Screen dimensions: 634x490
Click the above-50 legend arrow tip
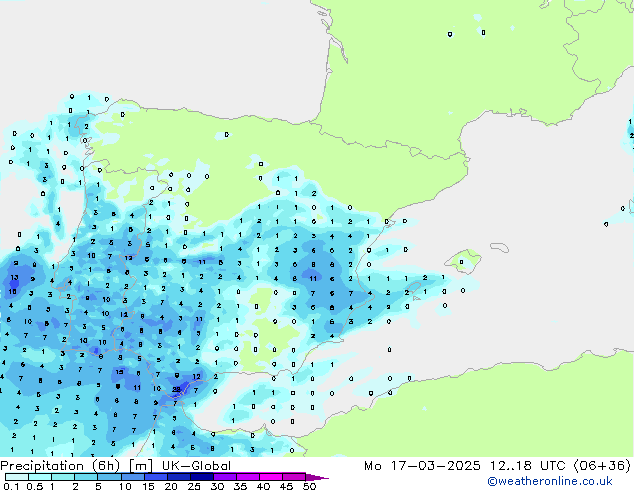click(x=317, y=477)
